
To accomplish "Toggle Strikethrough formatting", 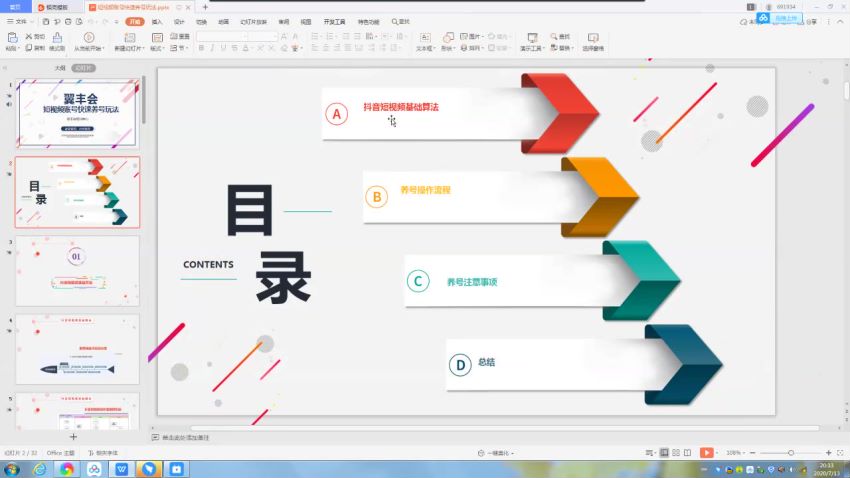I will point(234,48).
